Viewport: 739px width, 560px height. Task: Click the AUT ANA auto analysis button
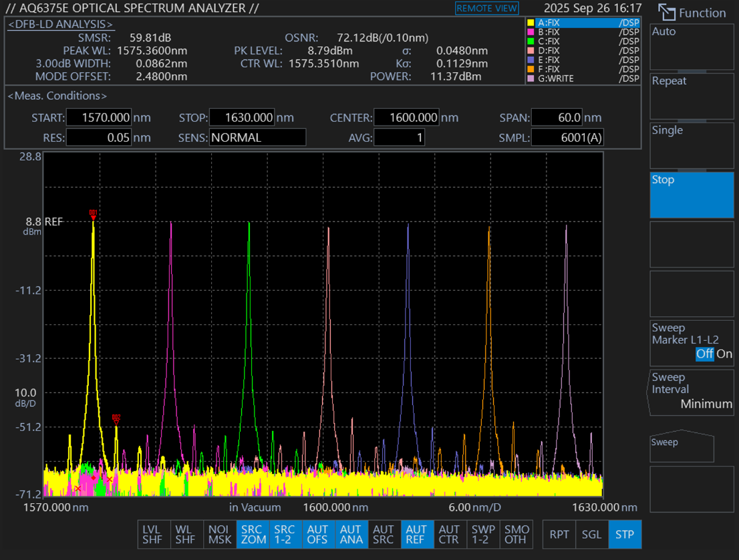351,534
